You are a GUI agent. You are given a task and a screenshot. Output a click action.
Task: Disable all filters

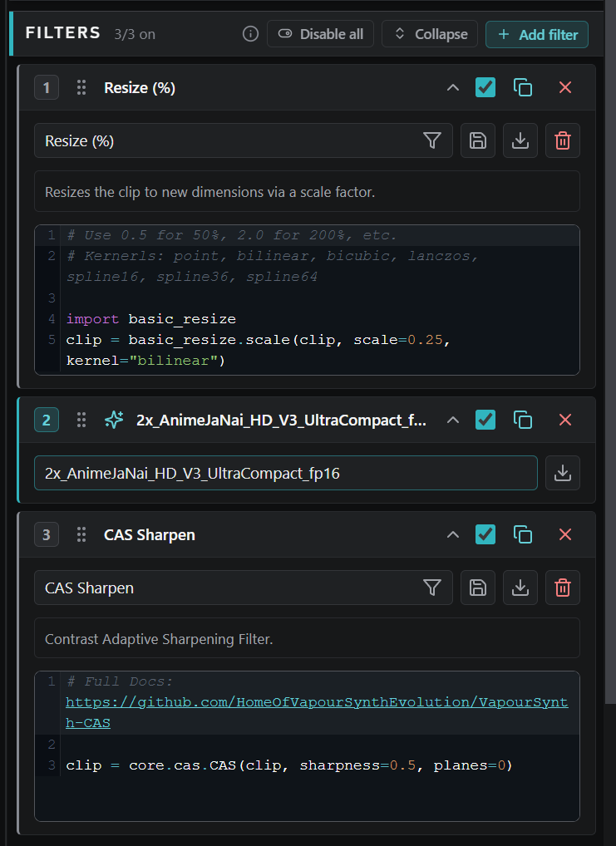point(320,34)
